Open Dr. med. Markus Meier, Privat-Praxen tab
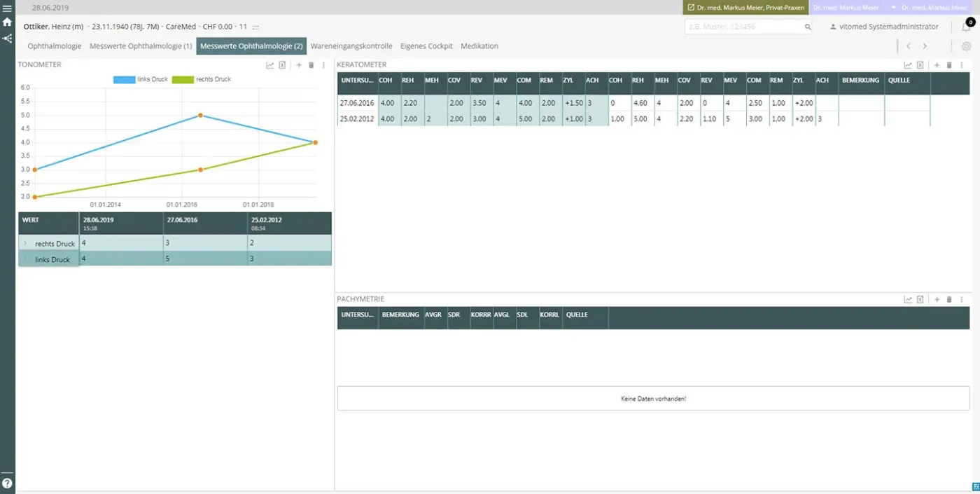This screenshot has height=494, width=980. coord(745,7)
